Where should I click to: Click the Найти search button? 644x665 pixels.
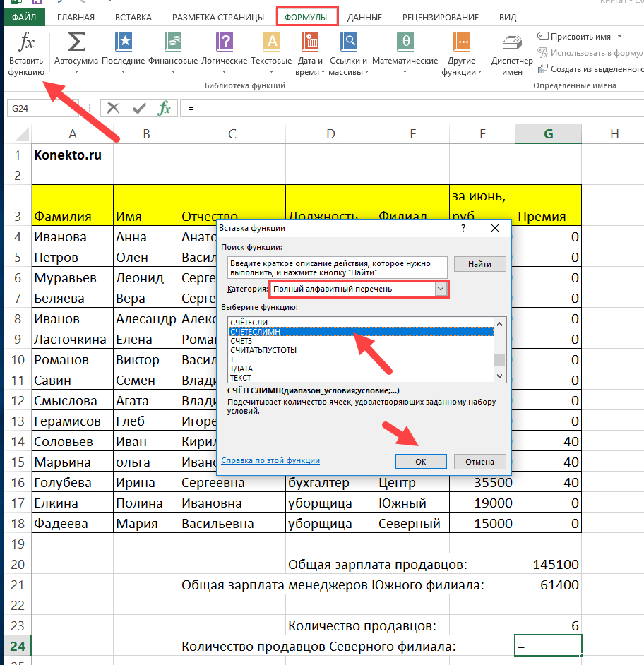click(x=479, y=264)
